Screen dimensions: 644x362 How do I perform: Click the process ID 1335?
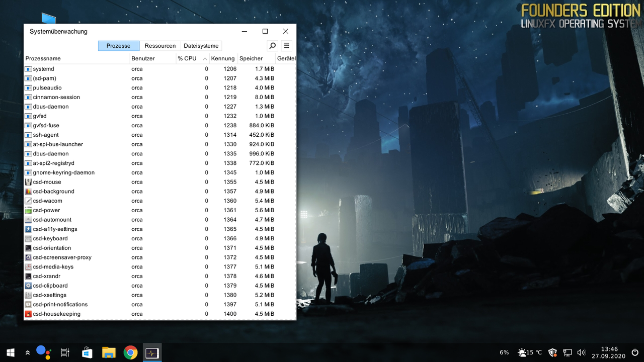coord(230,154)
